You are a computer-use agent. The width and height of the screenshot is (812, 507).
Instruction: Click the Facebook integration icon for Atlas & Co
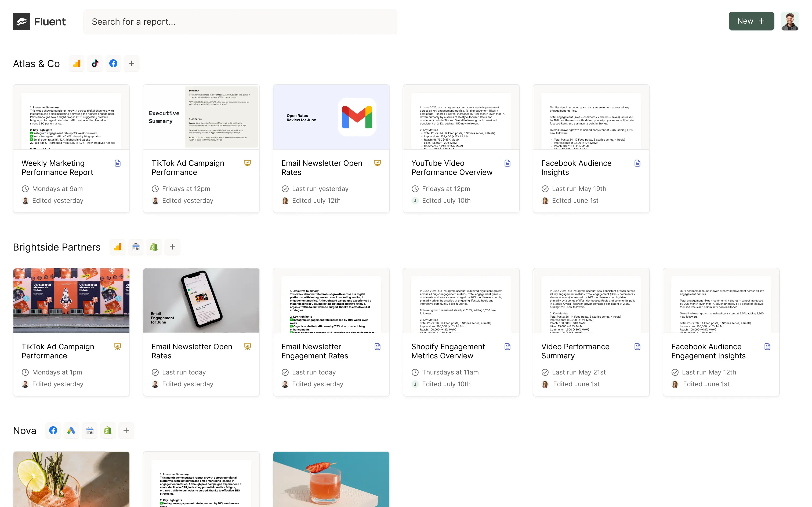point(113,63)
